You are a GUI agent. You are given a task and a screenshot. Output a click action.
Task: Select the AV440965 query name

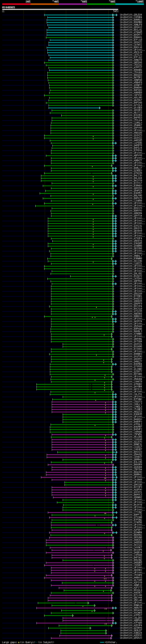[8, 7]
